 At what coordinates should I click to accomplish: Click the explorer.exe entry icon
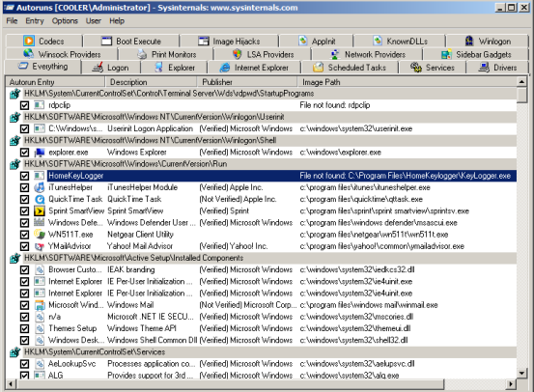[40, 153]
